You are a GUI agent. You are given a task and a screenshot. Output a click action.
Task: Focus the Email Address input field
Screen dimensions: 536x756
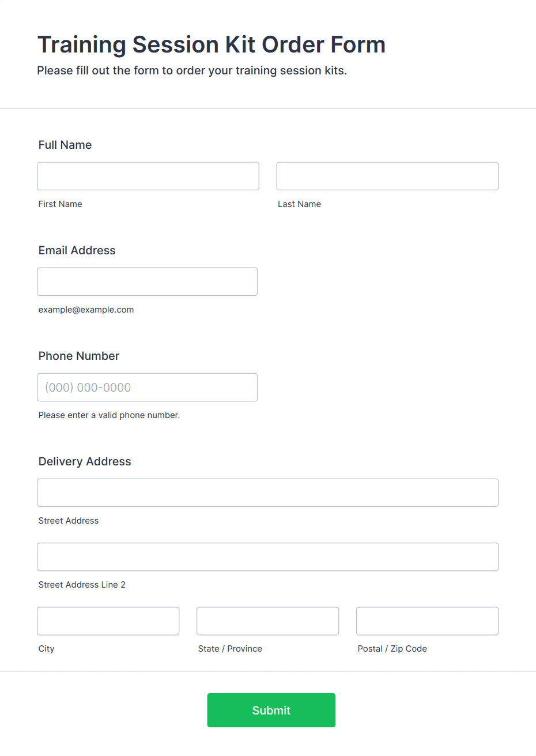tap(148, 281)
